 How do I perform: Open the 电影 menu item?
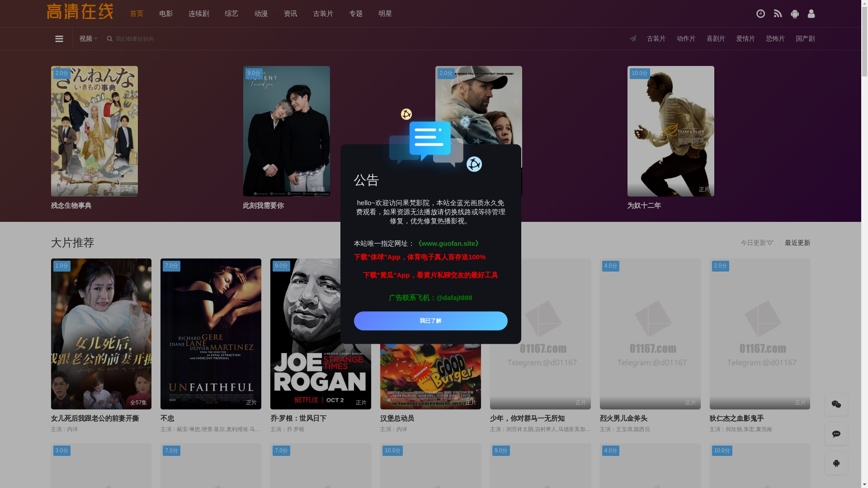pyautogui.click(x=166, y=14)
